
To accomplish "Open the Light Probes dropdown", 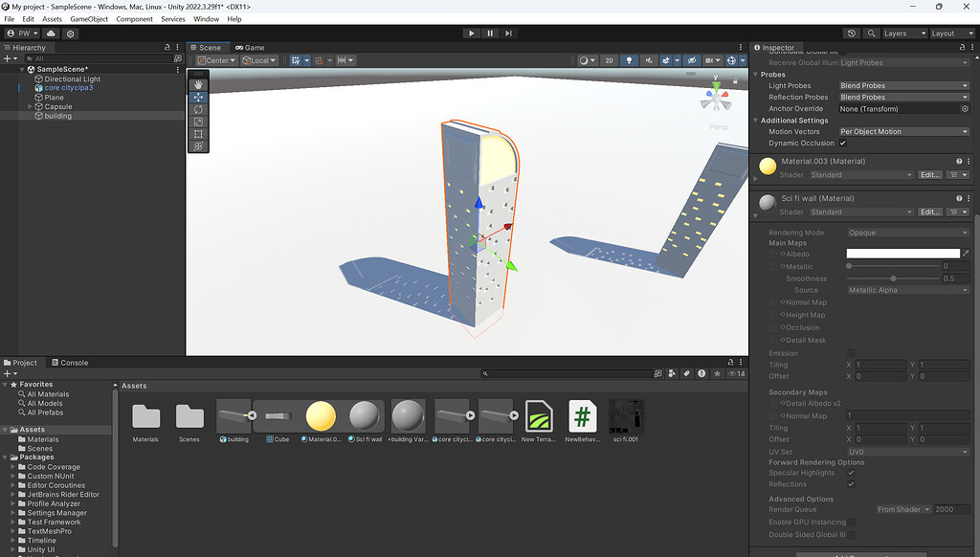I will point(904,85).
